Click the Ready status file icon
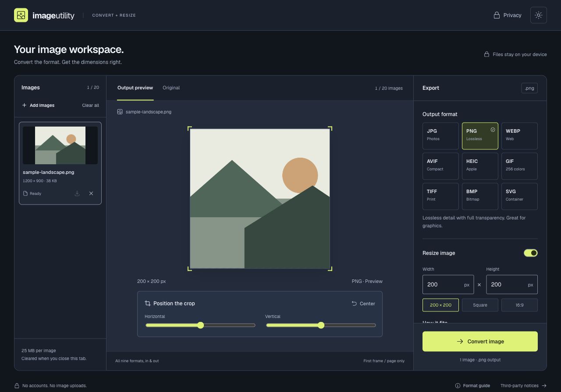The image size is (561, 392). [25, 194]
